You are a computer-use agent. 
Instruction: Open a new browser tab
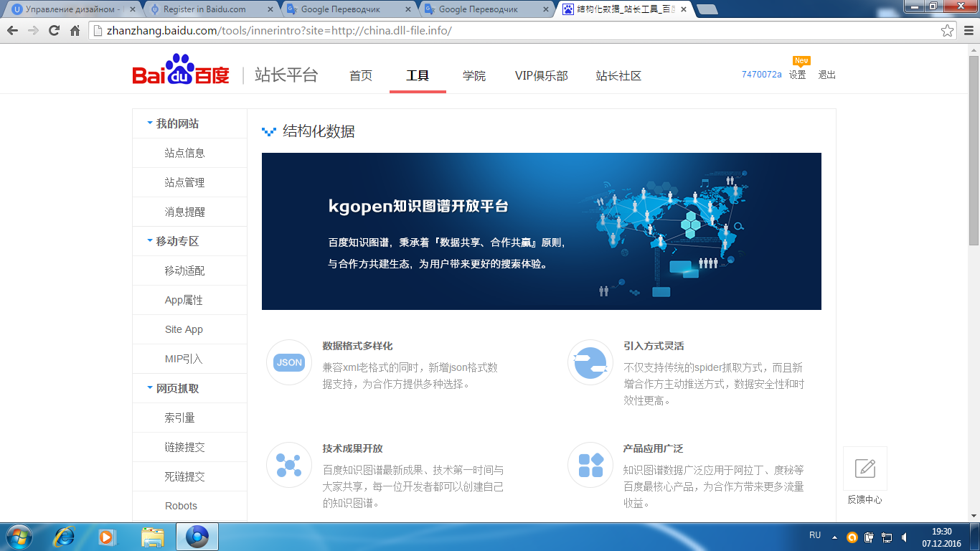pyautogui.click(x=707, y=9)
